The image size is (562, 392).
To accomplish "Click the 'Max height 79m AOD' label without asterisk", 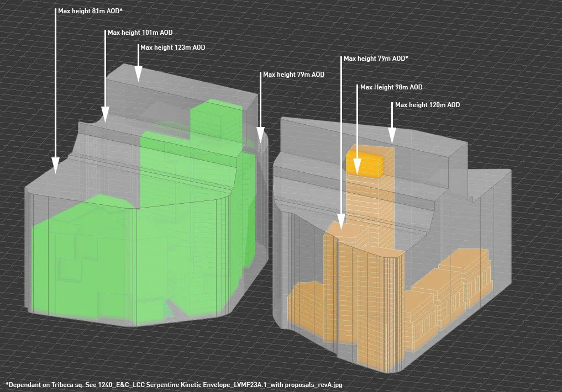I will 293,75.
